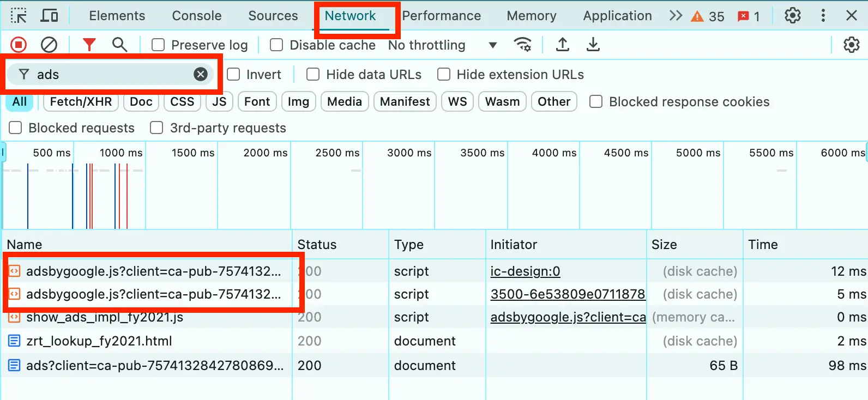The width and height of the screenshot is (868, 400).
Task: Open the DevTools three-dot menu
Action: [x=823, y=16]
